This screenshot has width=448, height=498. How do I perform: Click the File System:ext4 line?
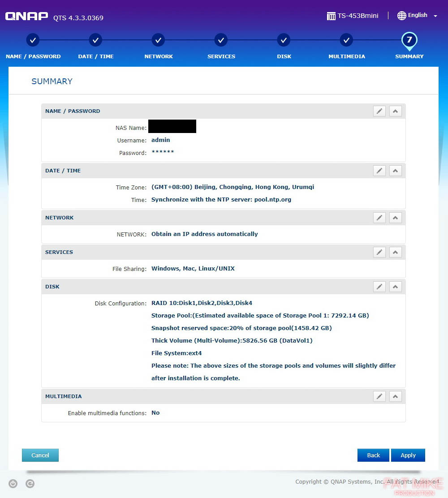[177, 353]
